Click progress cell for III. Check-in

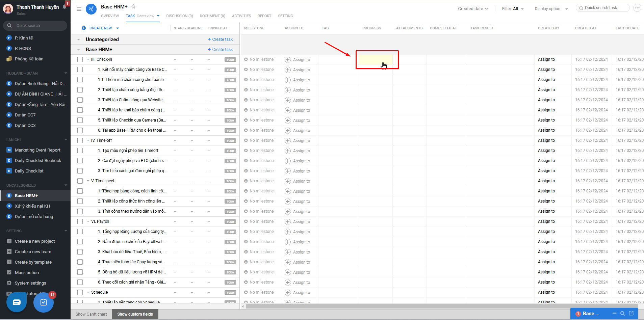[x=376, y=60]
